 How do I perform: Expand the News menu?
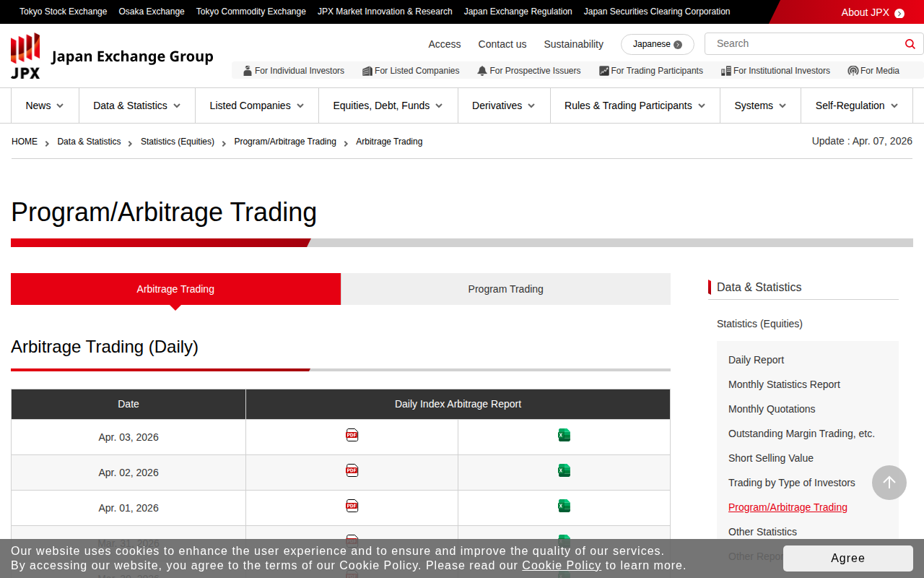tap(45, 105)
